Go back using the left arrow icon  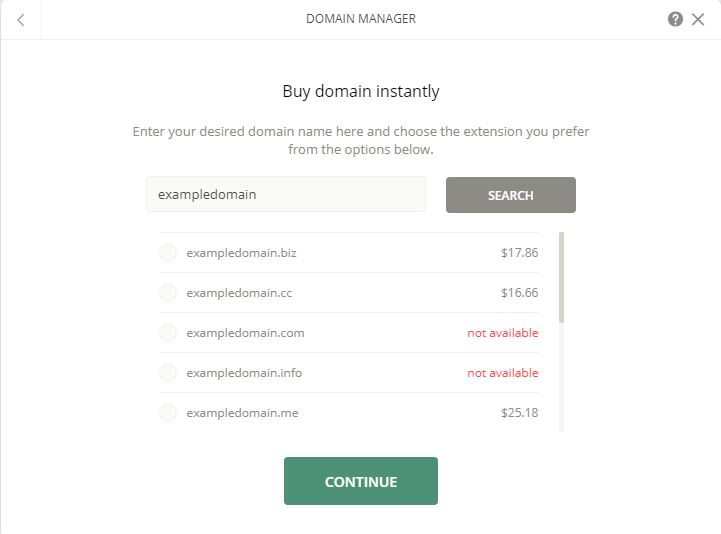click(x=20, y=20)
